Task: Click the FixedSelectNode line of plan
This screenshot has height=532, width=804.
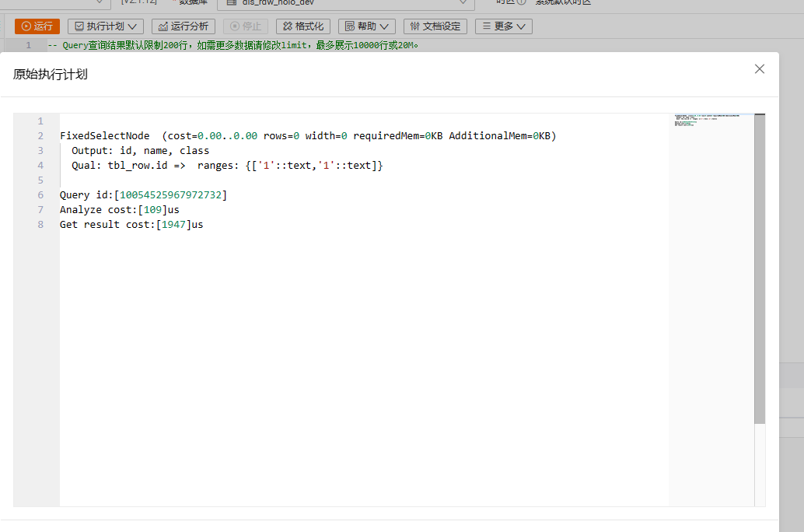Action: (308, 136)
